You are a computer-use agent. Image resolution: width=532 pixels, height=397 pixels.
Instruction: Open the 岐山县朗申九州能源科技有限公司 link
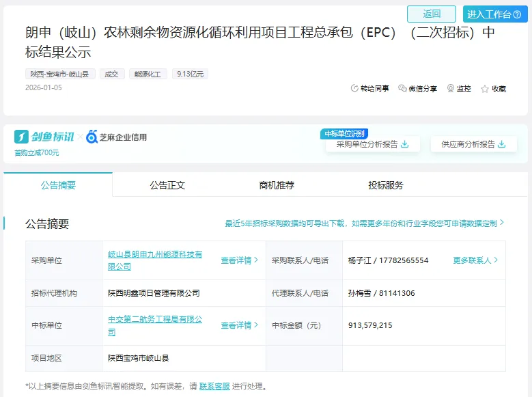pos(155,260)
